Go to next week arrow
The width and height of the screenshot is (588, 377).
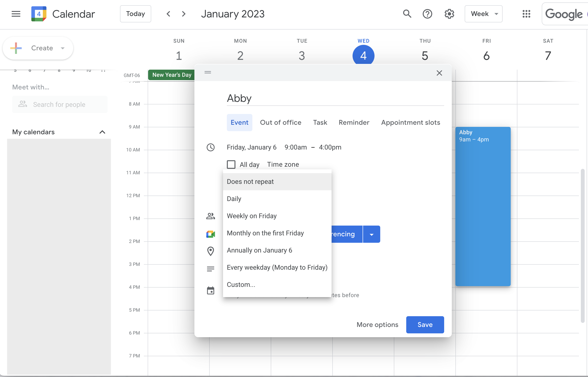click(x=184, y=14)
